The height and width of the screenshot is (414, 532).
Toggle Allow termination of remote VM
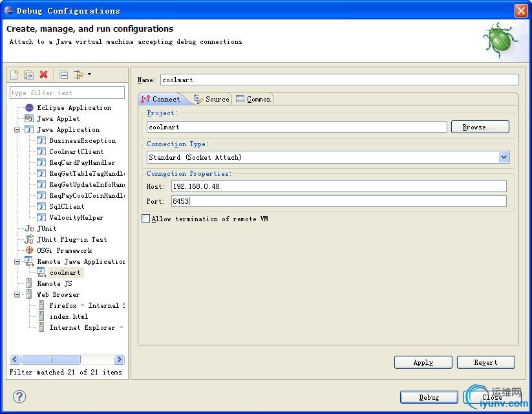point(145,219)
